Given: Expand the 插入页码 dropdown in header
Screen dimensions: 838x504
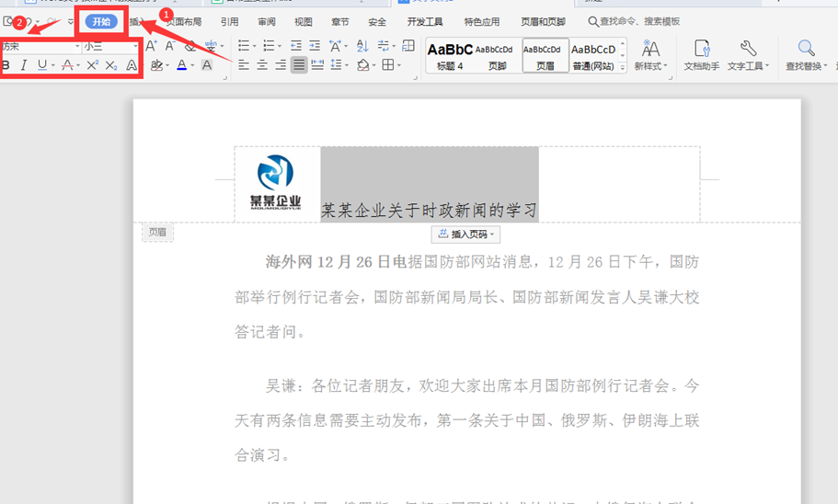Looking at the screenshot, I should [x=465, y=235].
